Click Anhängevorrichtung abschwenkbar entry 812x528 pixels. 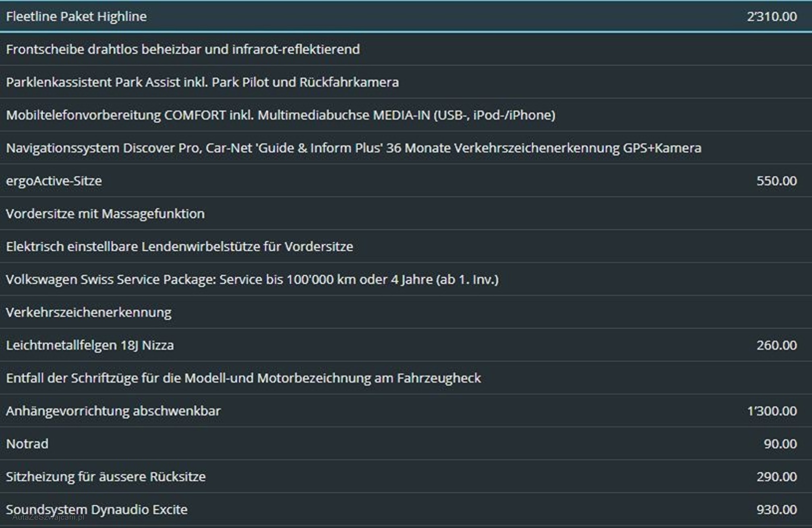[113, 411]
